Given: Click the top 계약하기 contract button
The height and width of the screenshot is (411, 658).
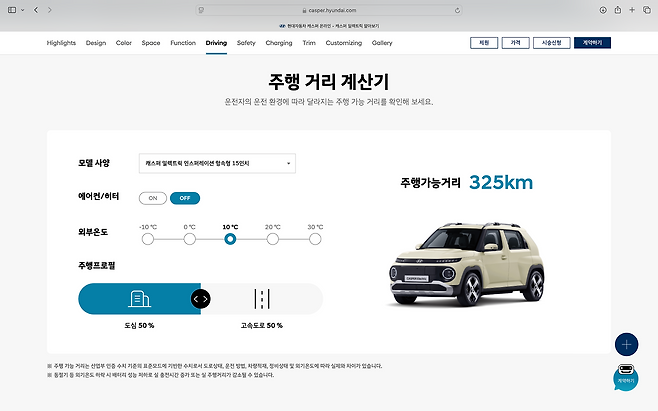Looking at the screenshot, I should (x=592, y=43).
